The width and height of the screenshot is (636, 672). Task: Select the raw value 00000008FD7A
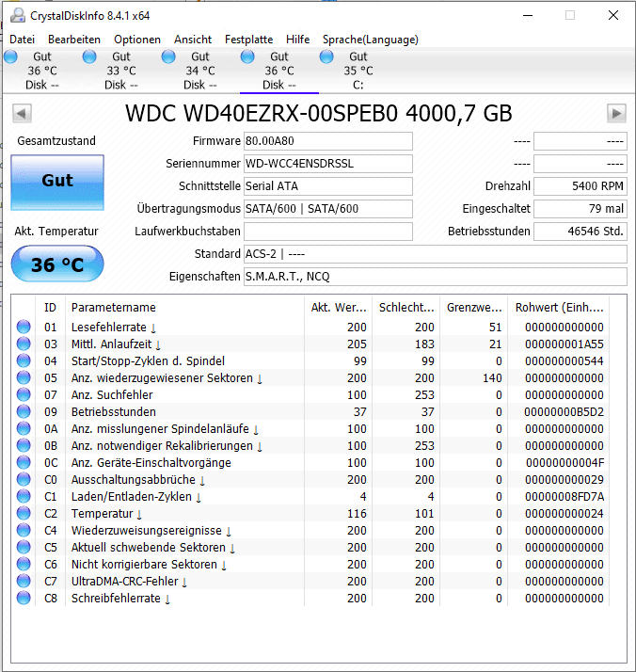(x=564, y=497)
